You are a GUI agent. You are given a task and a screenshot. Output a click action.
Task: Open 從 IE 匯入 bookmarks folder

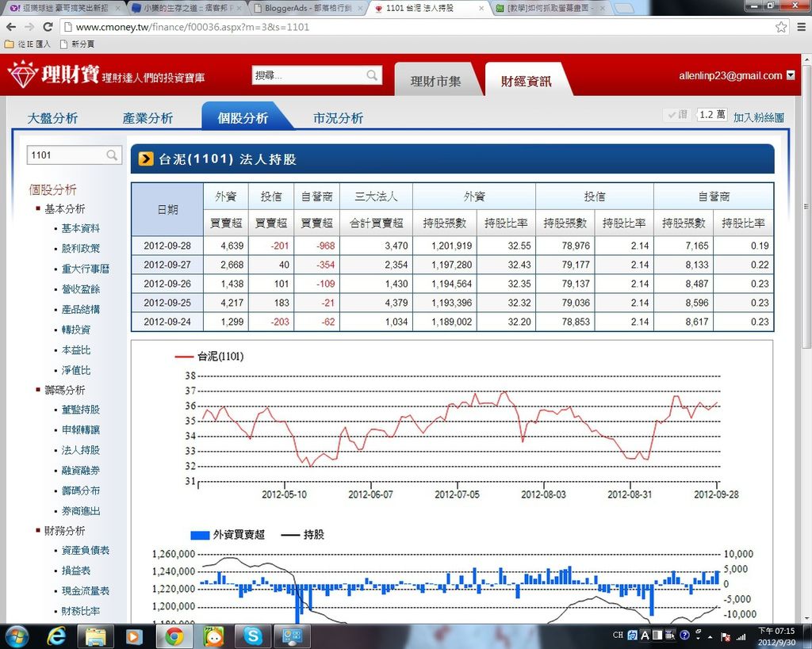pyautogui.click(x=28, y=44)
